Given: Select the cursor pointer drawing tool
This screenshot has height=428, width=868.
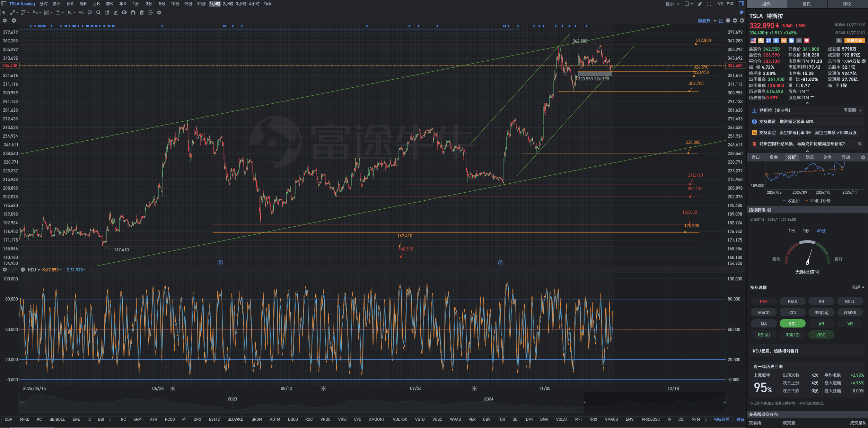Looking at the screenshot, I should pos(4,12).
